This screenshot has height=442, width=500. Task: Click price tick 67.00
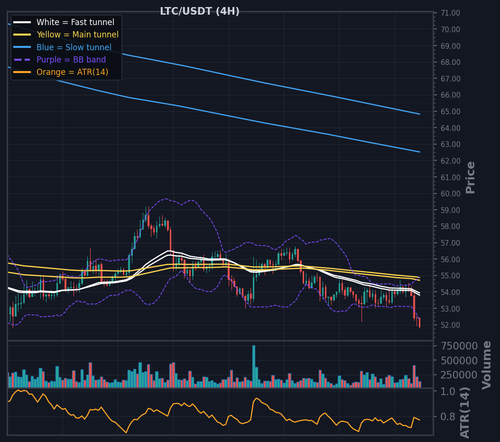(450, 79)
